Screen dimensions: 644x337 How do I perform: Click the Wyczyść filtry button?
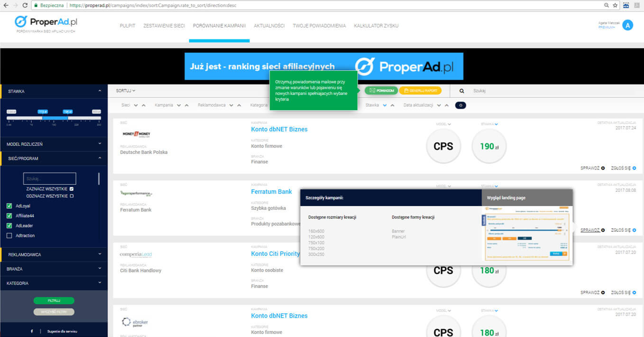(54, 312)
